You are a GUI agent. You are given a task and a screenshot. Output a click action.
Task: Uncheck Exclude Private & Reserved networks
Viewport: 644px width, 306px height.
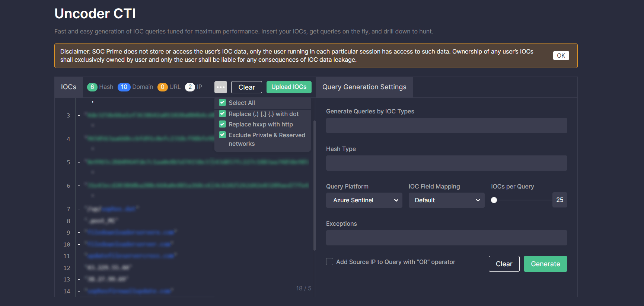click(223, 135)
